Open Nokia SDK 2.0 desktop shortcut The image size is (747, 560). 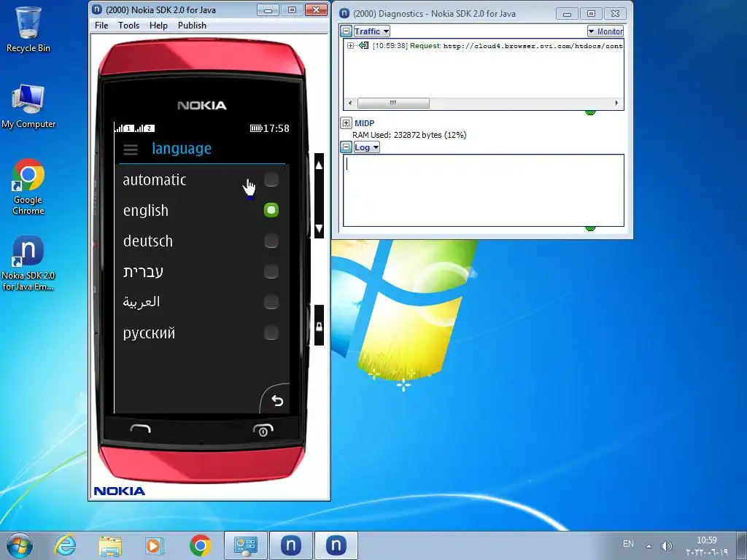tap(28, 262)
